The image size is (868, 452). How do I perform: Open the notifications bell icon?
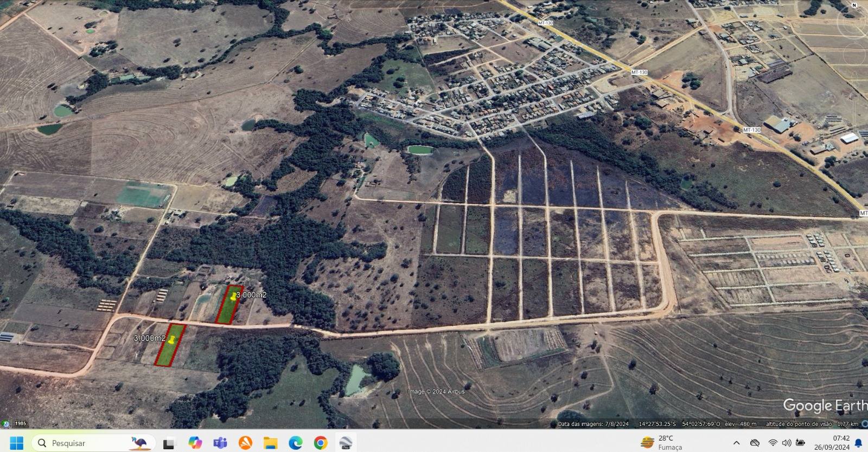(859, 443)
